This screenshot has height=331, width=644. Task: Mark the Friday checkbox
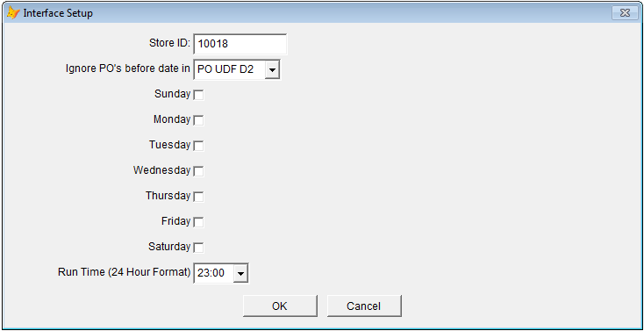[199, 222]
